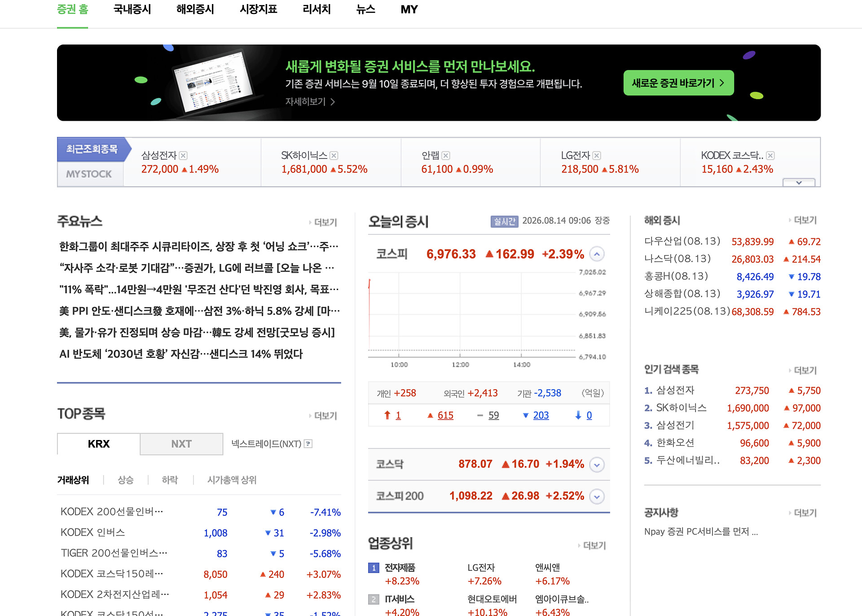
Task: Open the IT서비스 sector link
Action: (400, 599)
